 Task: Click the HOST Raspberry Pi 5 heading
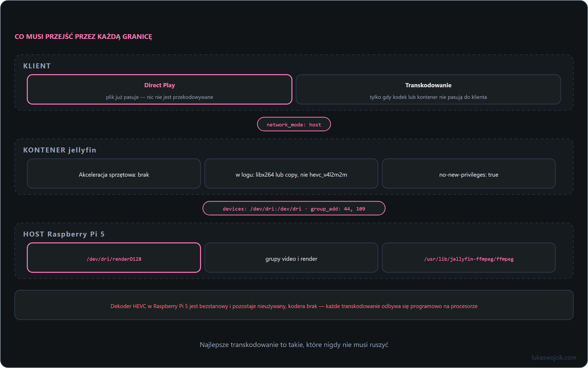click(64, 234)
